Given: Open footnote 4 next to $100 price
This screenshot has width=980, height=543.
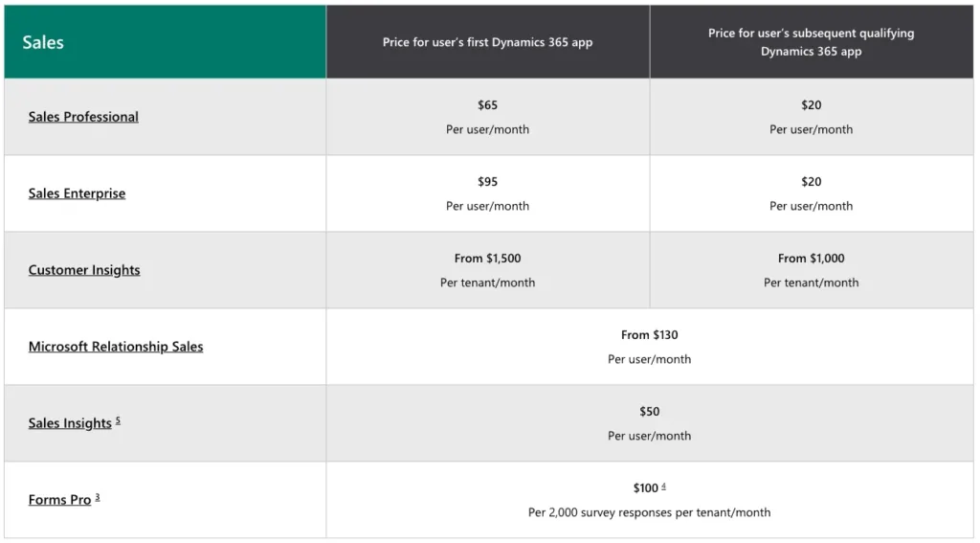Looking at the screenshot, I should [663, 486].
